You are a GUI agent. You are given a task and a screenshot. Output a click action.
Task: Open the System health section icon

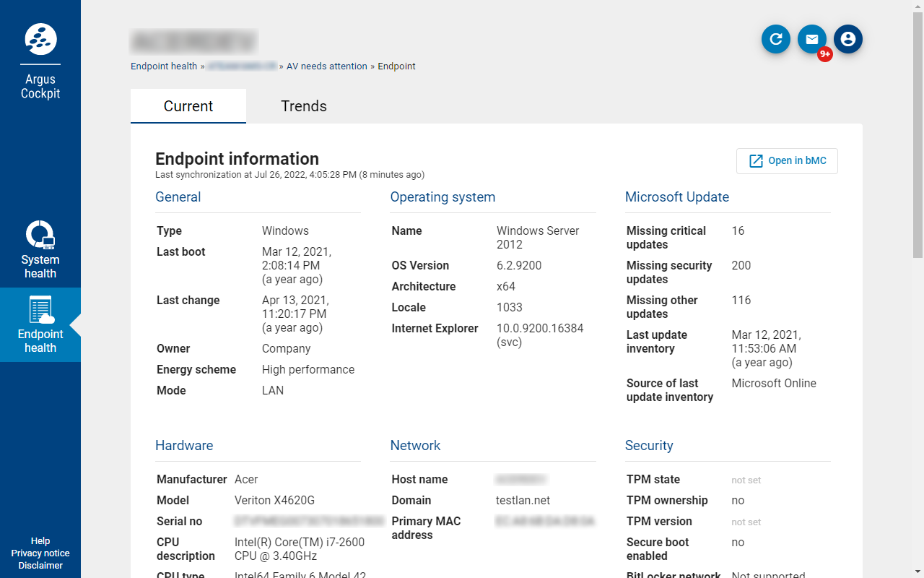tap(40, 236)
